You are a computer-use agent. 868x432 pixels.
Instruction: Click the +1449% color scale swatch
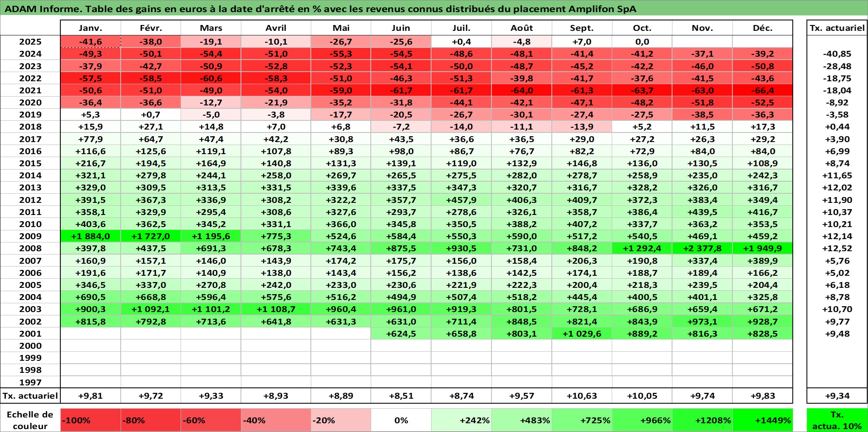(762, 420)
